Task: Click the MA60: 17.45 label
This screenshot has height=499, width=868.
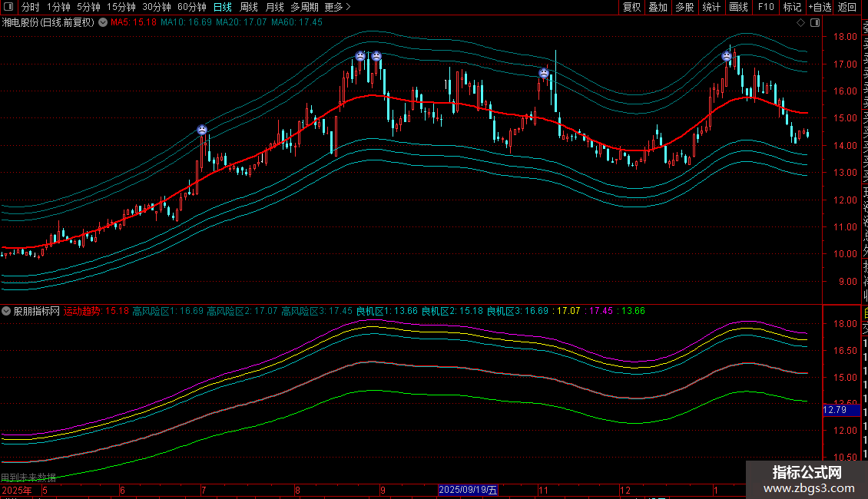Action: 297,22
